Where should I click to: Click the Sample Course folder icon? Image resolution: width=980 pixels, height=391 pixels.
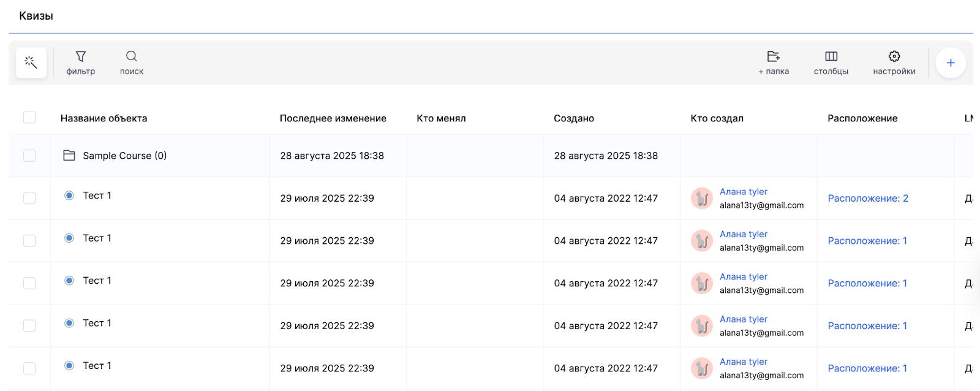(69, 156)
